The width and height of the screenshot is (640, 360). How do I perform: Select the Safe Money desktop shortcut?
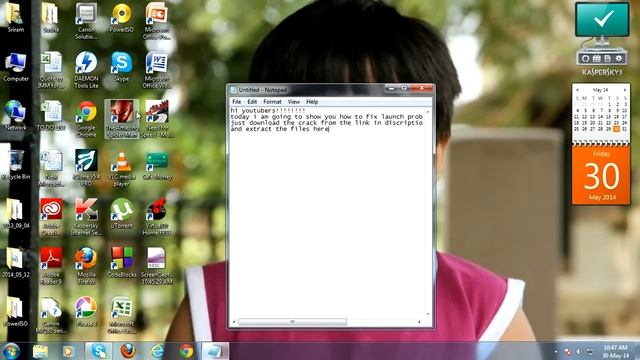coord(157,164)
